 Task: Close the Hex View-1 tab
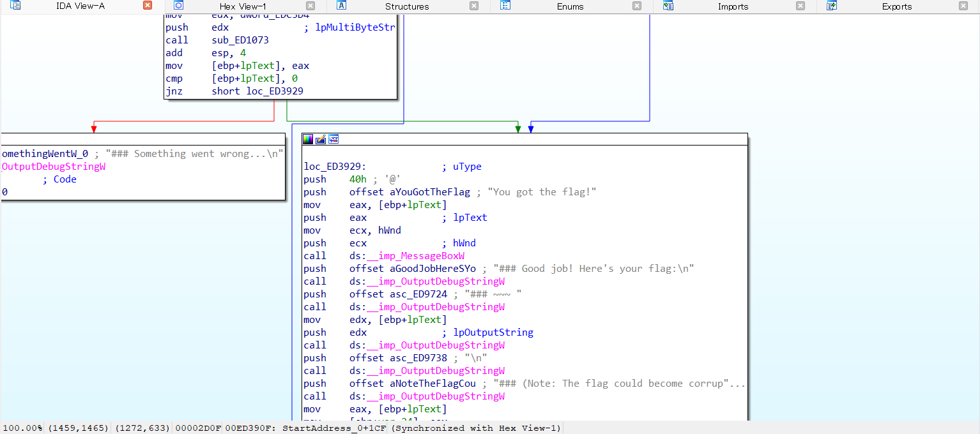[x=310, y=6]
